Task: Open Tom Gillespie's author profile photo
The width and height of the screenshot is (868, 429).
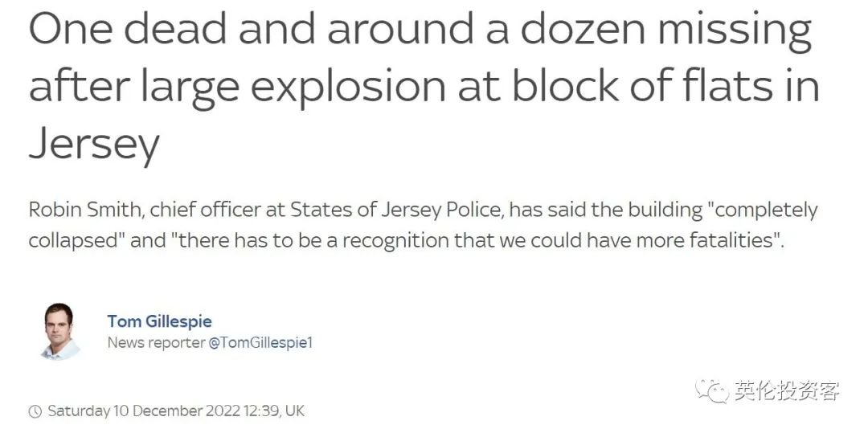Action: [x=59, y=331]
